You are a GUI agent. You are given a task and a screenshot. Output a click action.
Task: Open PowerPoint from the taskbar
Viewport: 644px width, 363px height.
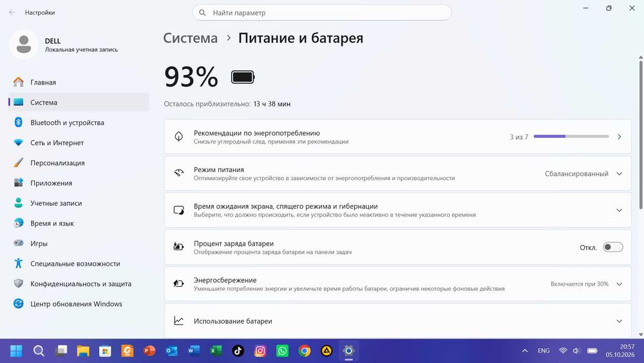(149, 351)
